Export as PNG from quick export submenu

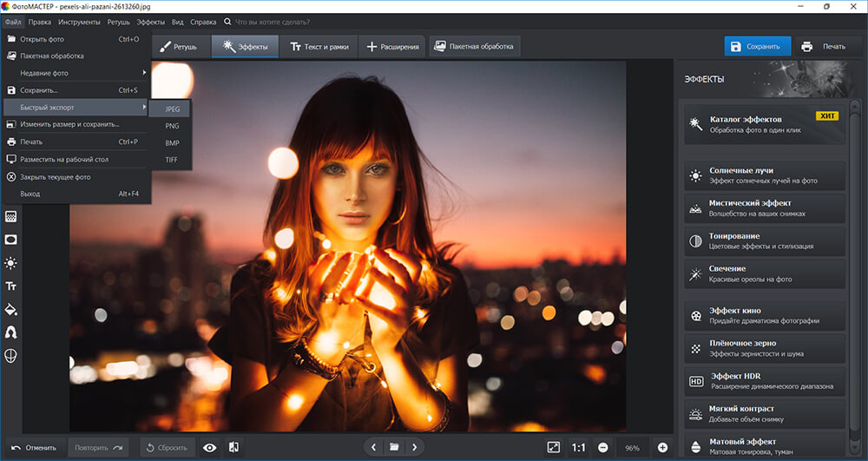[x=171, y=126]
